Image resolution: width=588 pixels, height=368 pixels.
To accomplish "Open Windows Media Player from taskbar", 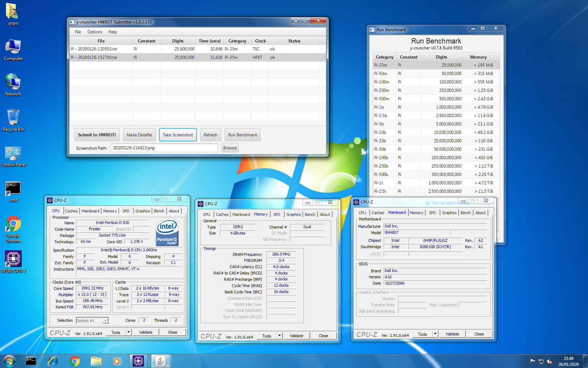I will (x=117, y=361).
